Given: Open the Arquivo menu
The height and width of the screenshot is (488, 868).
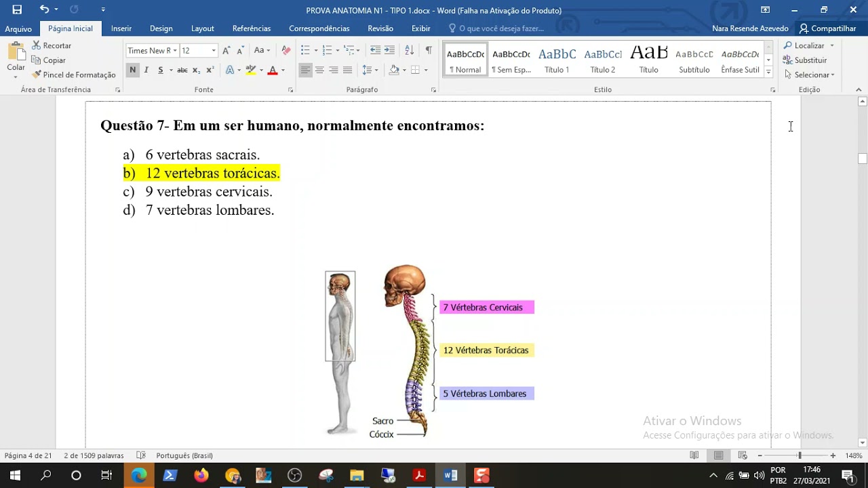Looking at the screenshot, I should pyautogui.click(x=18, y=28).
